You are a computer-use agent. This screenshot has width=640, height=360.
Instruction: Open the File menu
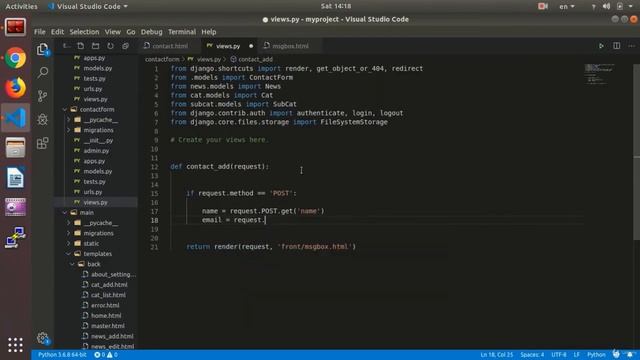tap(40, 32)
